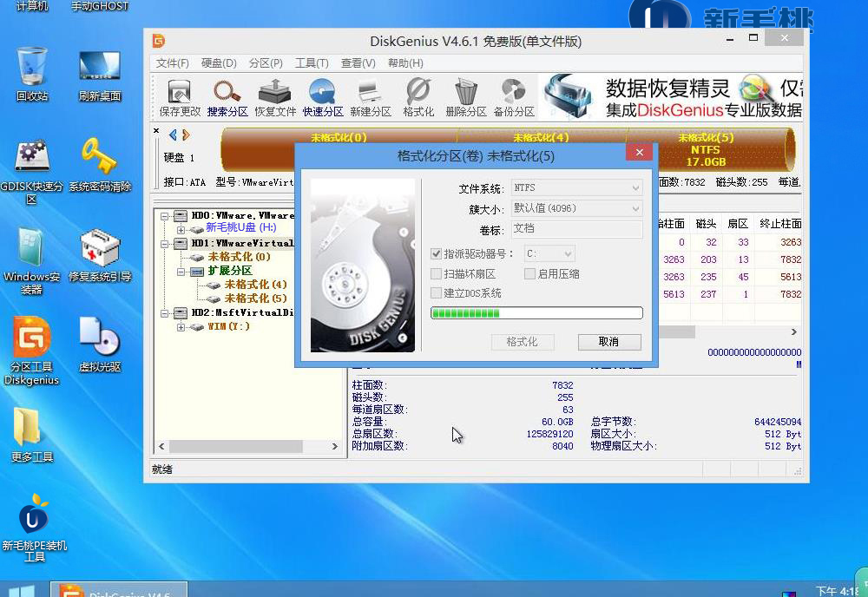Click the taskbar clock showing 下午 4:18

pos(838,591)
